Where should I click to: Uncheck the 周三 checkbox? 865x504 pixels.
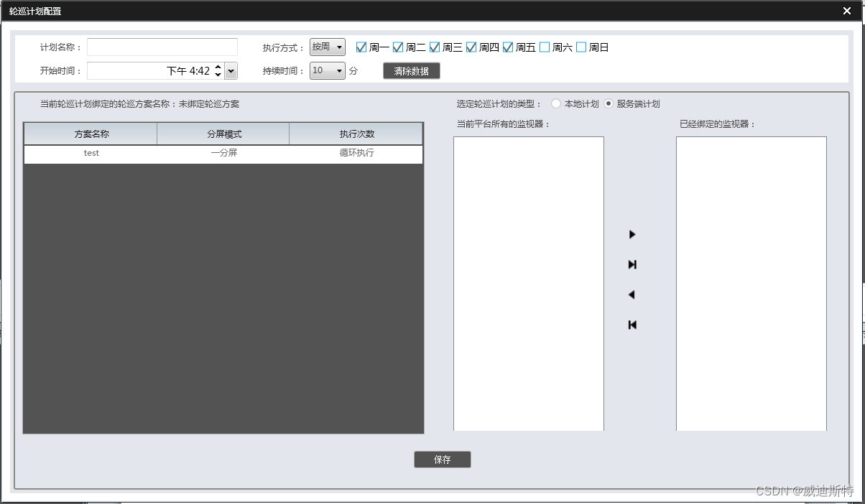(435, 47)
